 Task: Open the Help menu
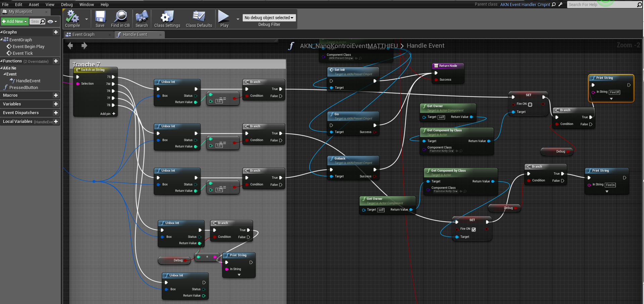[x=104, y=4]
